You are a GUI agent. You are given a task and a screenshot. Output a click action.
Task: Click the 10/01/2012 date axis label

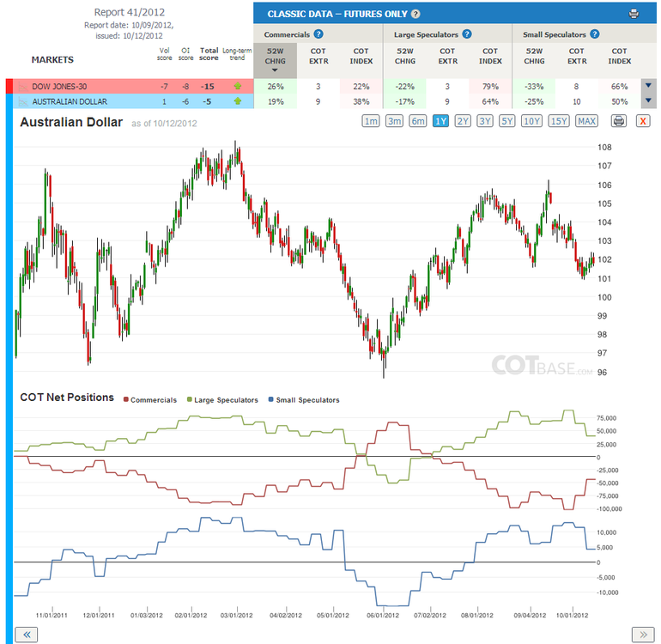coord(572,616)
